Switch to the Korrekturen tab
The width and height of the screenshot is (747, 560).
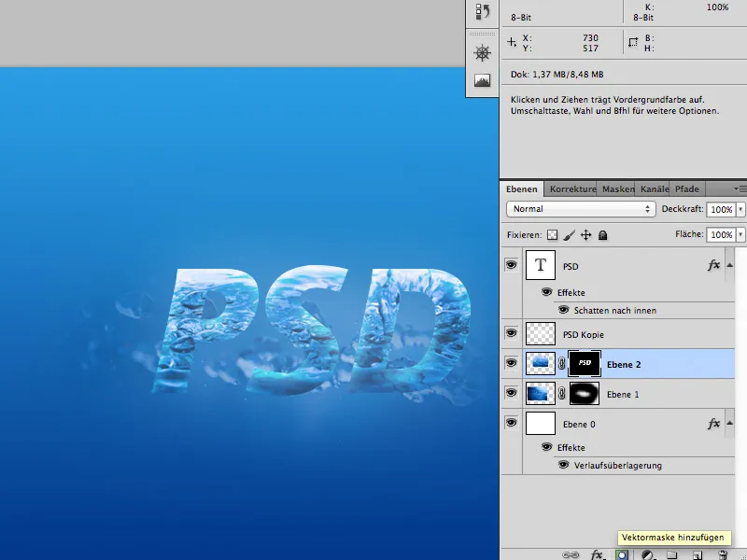[571, 189]
